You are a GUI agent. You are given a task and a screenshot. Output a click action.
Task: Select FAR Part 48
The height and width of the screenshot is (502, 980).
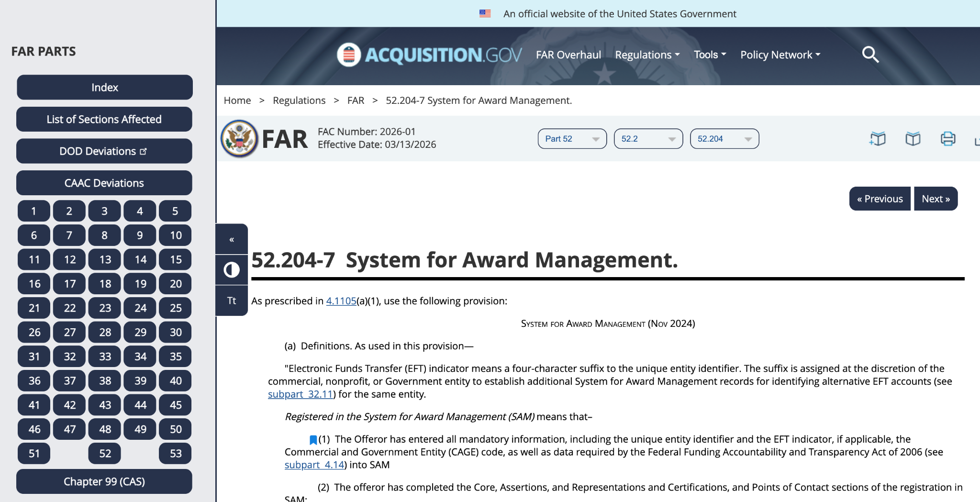[105, 429]
